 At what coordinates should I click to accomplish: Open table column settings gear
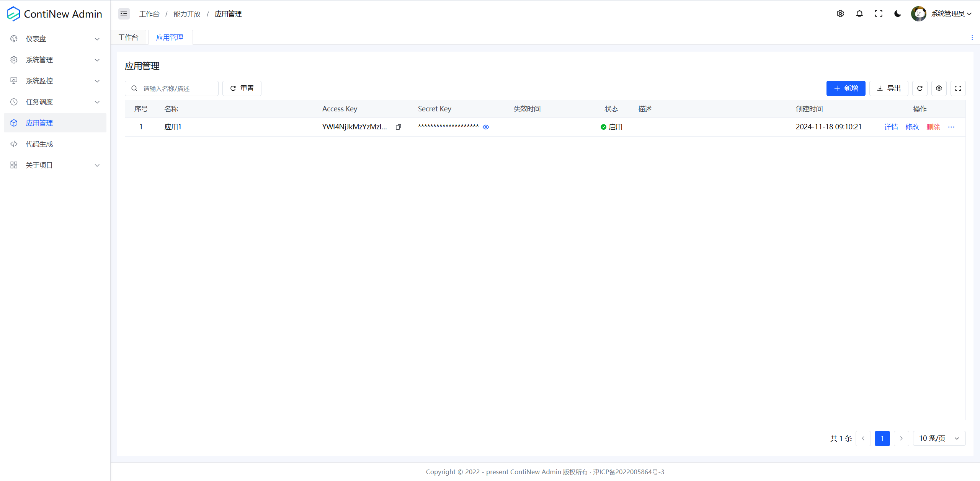939,88
